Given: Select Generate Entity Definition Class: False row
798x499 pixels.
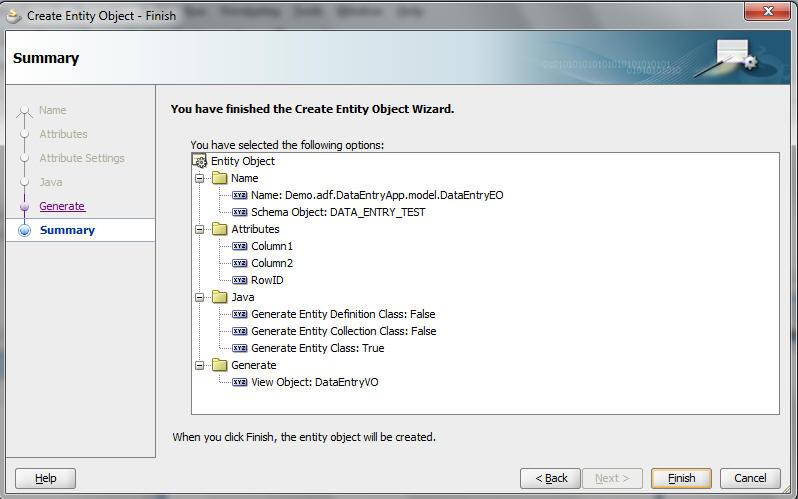Looking at the screenshot, I should 343,314.
